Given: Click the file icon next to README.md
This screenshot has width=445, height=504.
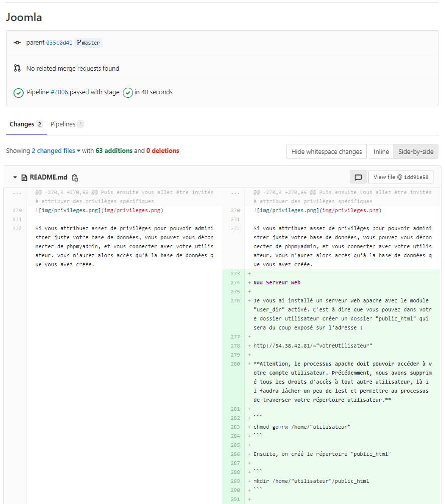Looking at the screenshot, I should [x=24, y=178].
